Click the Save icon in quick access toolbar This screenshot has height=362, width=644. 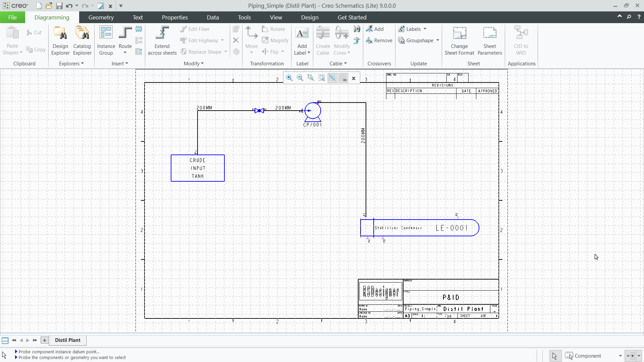[59, 6]
